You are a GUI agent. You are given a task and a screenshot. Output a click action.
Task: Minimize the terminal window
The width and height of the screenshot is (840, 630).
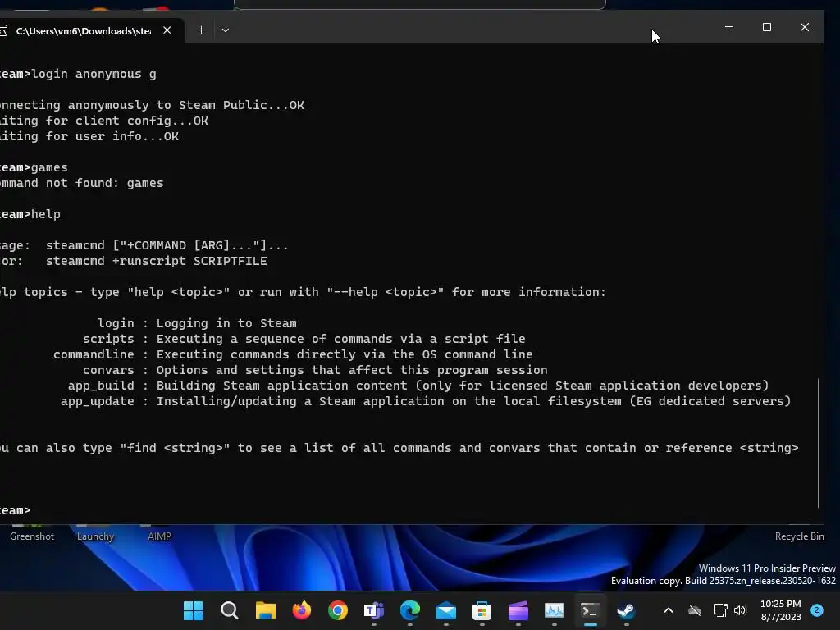(729, 27)
